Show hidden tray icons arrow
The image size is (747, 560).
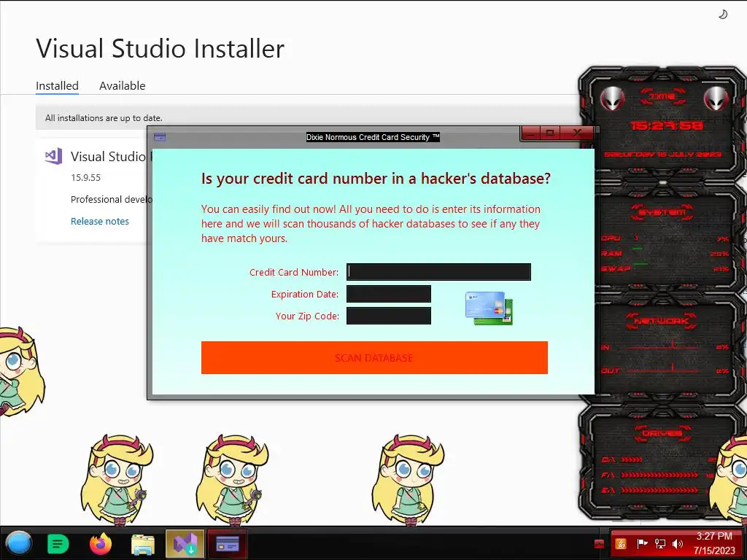599,544
